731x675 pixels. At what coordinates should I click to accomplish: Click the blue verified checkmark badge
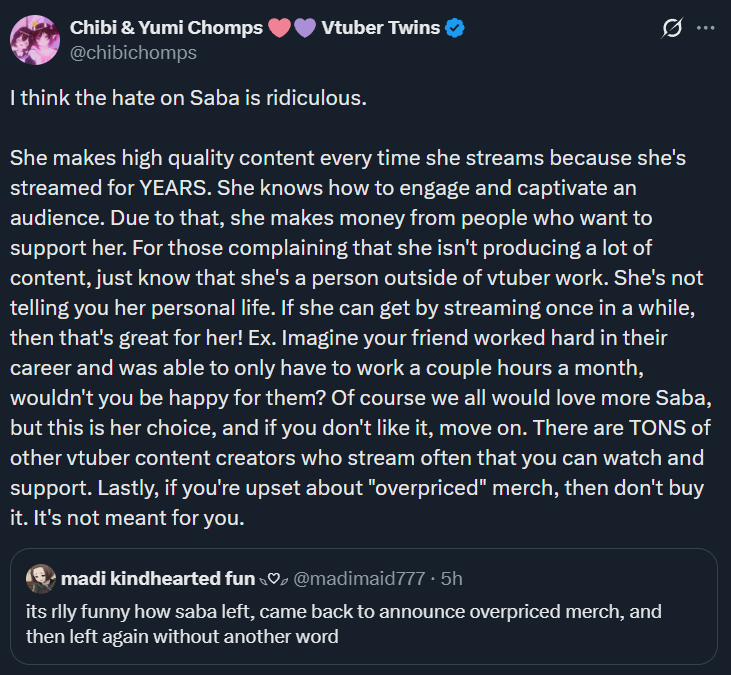coord(455,28)
